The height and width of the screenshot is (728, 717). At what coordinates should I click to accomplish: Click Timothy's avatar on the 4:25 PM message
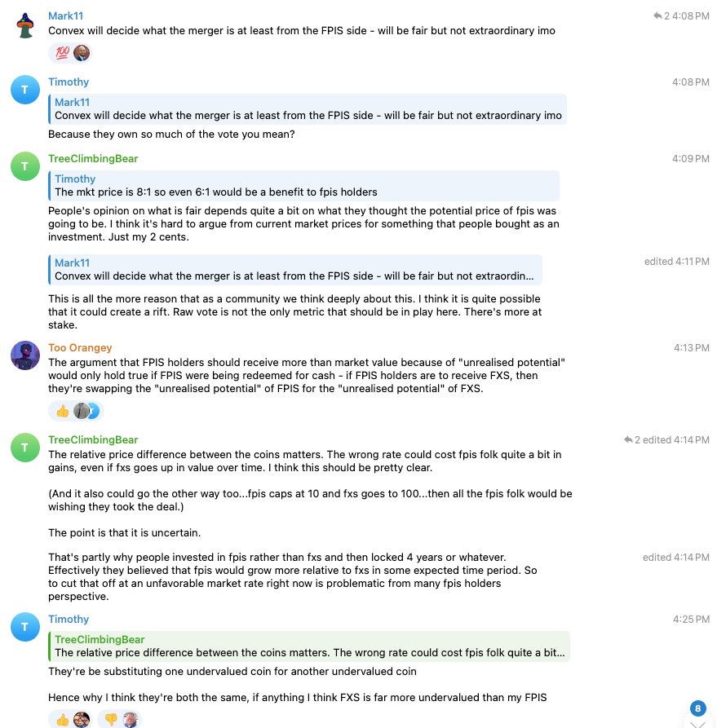tap(25, 627)
